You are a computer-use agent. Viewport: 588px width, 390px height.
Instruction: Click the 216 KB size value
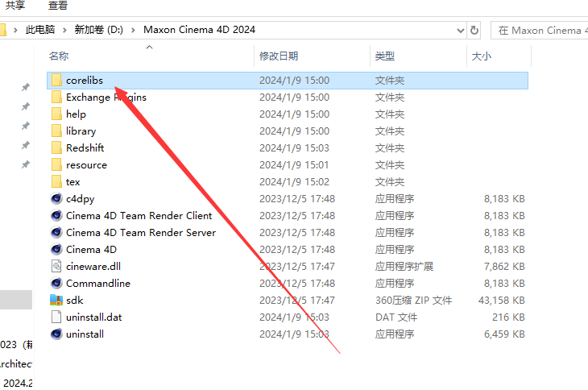click(508, 317)
